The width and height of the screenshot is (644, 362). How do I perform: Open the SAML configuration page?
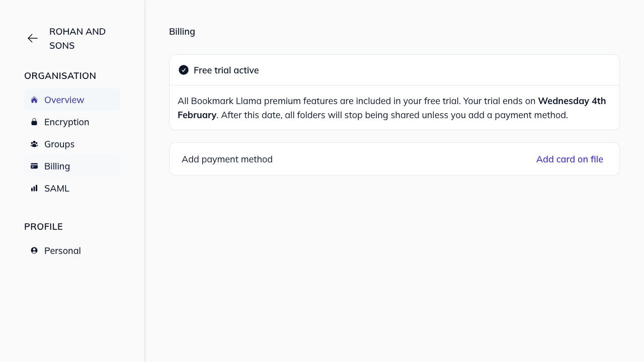click(57, 188)
